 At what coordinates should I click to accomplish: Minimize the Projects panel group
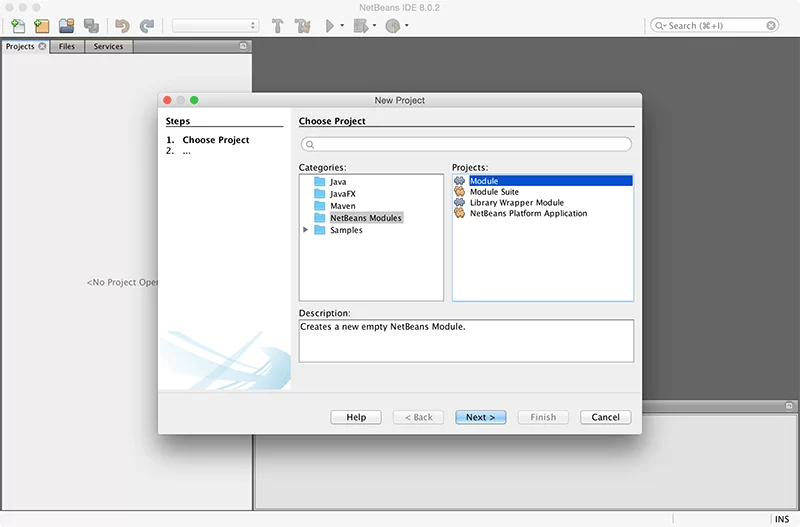(243, 46)
